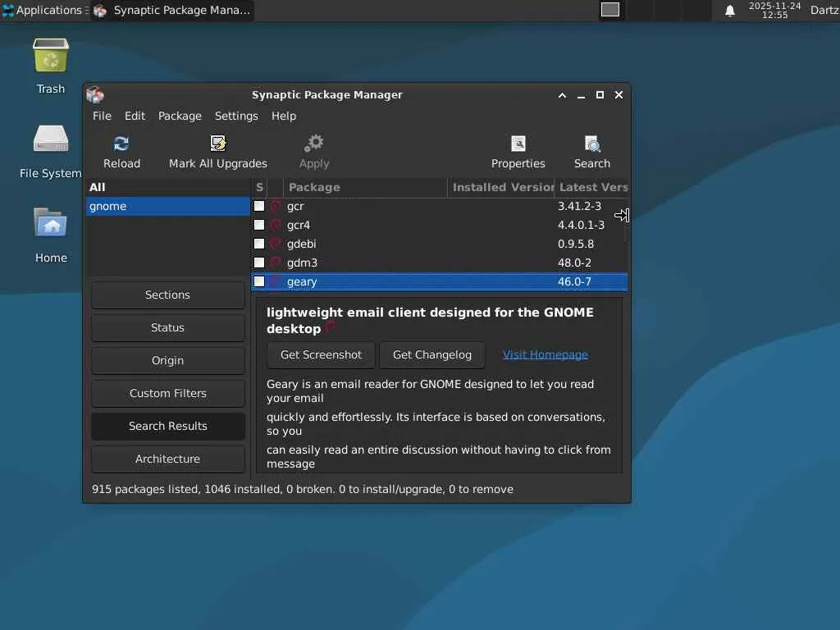Click version 0.9.5.8 cell
The height and width of the screenshot is (630, 840).
(575, 244)
